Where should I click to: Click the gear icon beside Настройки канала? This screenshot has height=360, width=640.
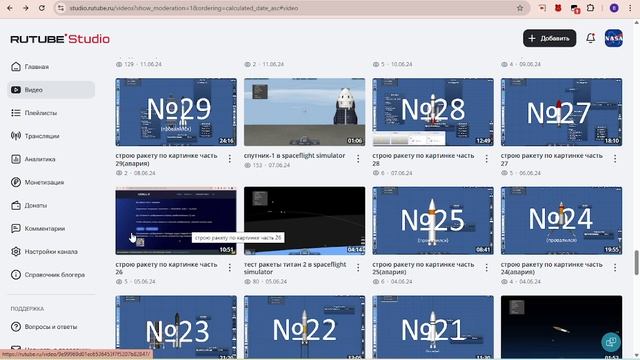click(x=16, y=251)
